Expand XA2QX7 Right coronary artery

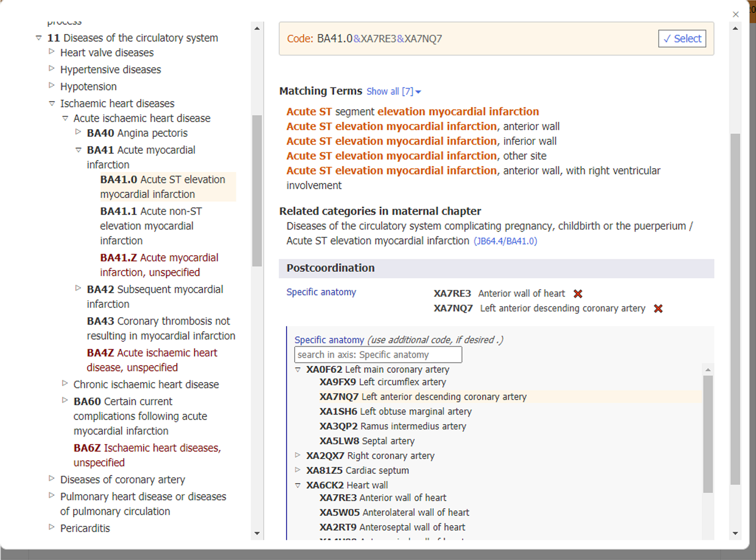tap(298, 455)
